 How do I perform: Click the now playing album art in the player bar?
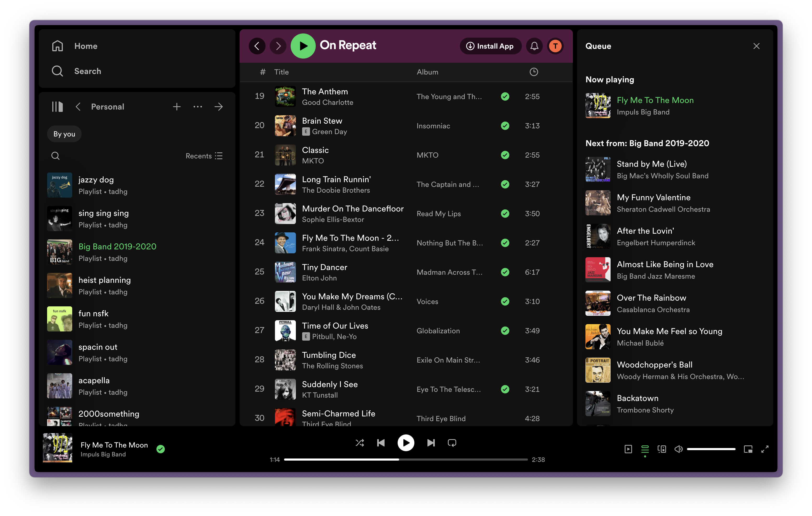[57, 448]
